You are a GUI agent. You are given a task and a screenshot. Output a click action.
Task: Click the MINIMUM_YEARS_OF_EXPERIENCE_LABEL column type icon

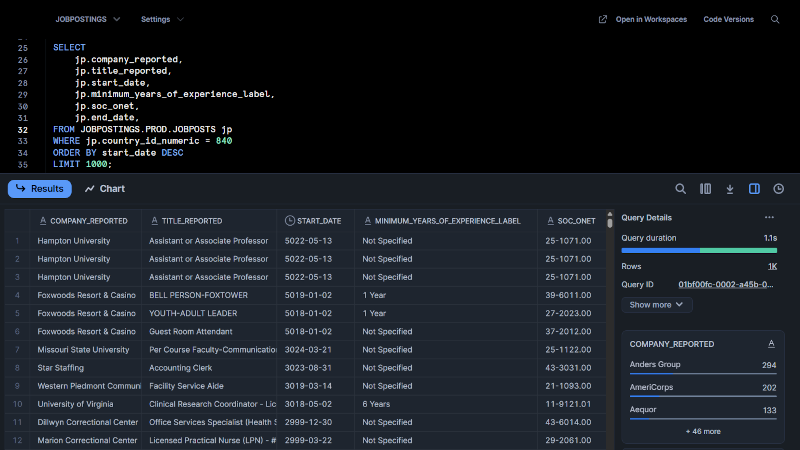coord(367,221)
